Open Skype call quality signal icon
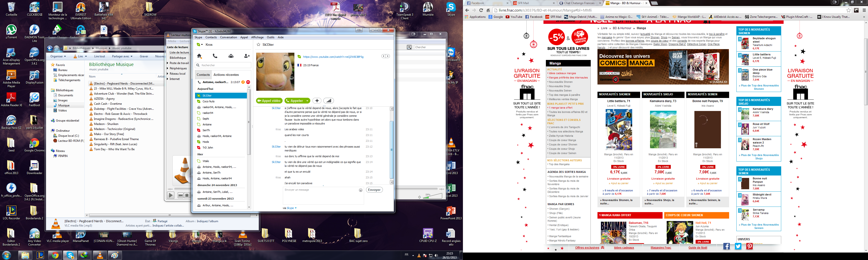This screenshot has height=260, width=868. 329,101
